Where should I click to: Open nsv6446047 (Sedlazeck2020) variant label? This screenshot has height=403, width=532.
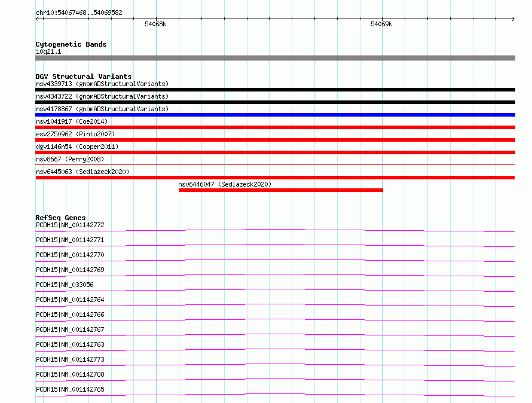point(225,184)
